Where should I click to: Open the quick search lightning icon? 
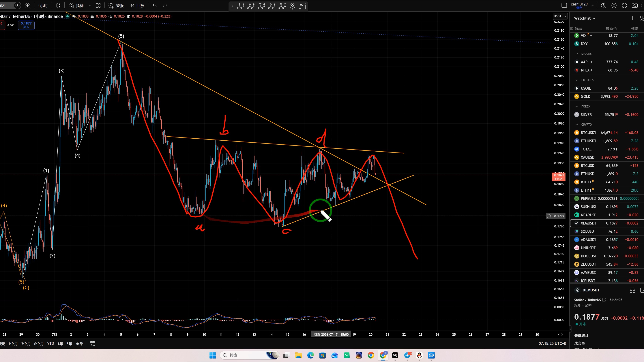604,5
